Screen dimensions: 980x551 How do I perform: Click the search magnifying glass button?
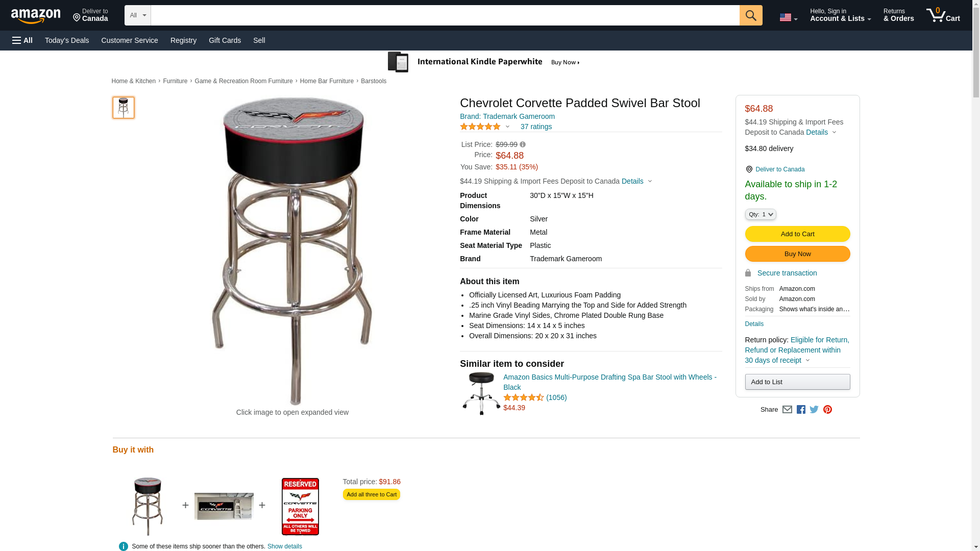pos(750,15)
